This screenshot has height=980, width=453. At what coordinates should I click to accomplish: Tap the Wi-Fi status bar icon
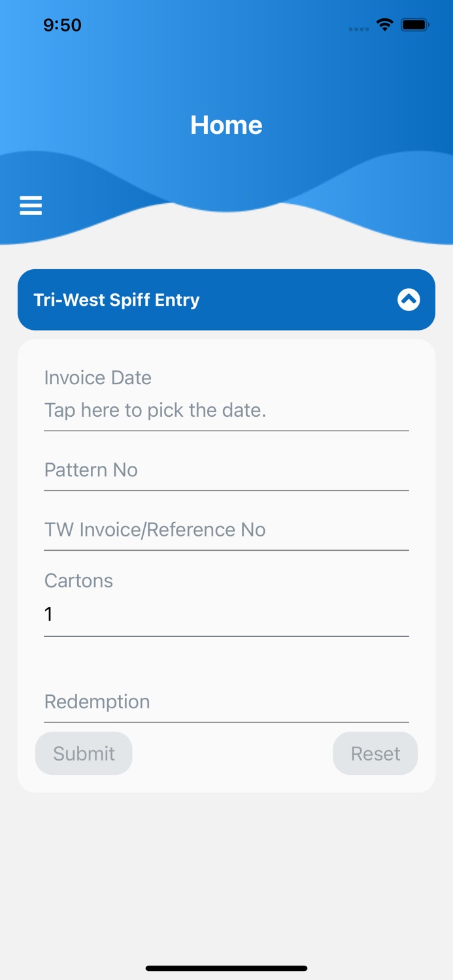click(x=384, y=24)
